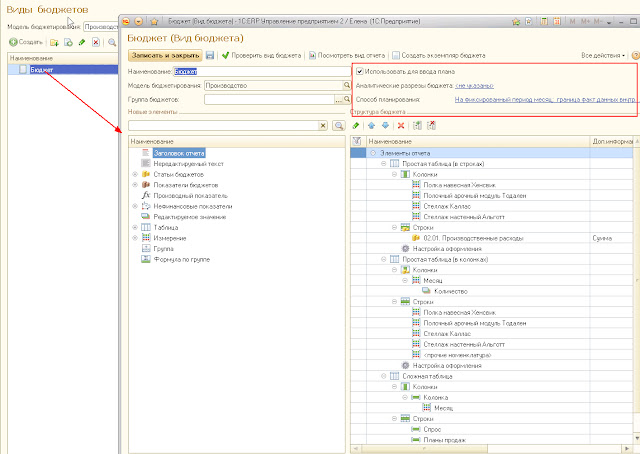
Task: Select 'Производный показатель' element
Action: point(190,196)
